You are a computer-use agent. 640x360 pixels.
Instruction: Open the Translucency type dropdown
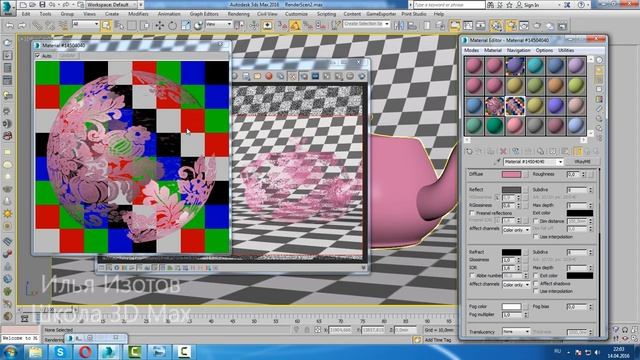516,332
